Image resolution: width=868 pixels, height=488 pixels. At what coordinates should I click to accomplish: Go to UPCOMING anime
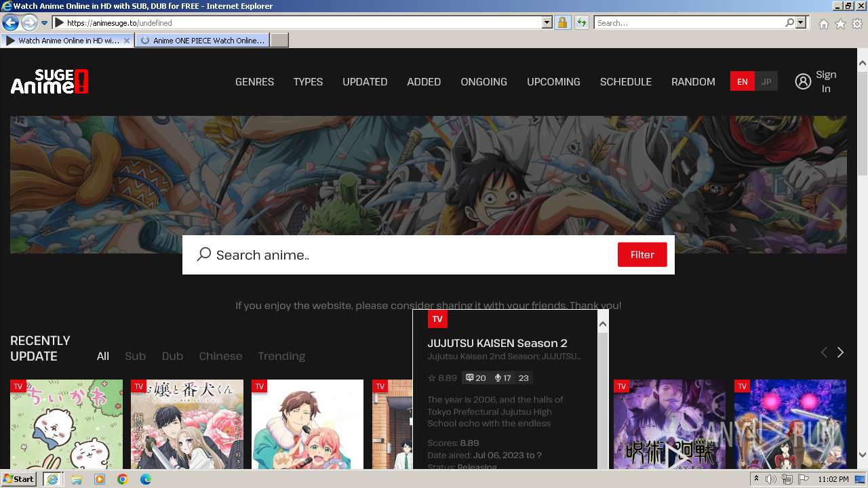(x=553, y=81)
